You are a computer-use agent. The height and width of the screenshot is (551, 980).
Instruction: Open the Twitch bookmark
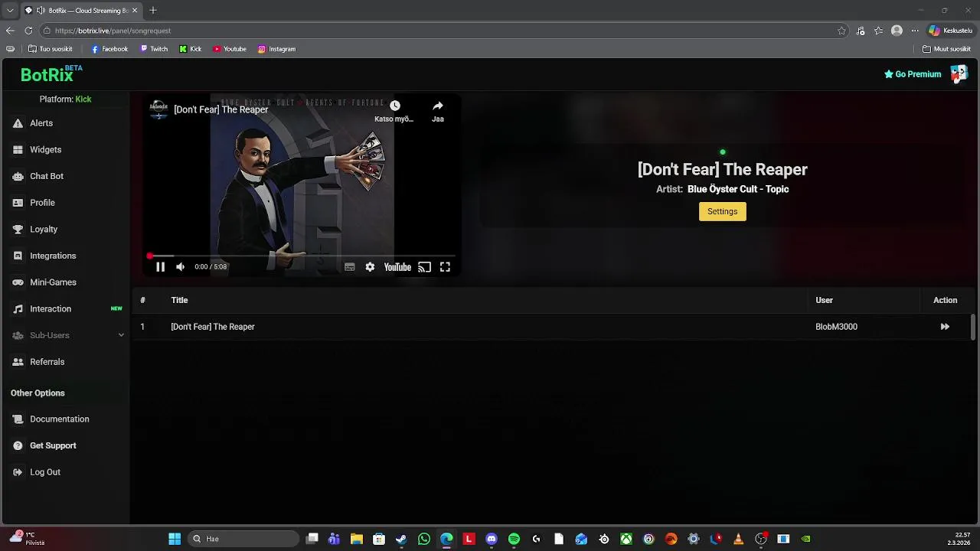[154, 49]
